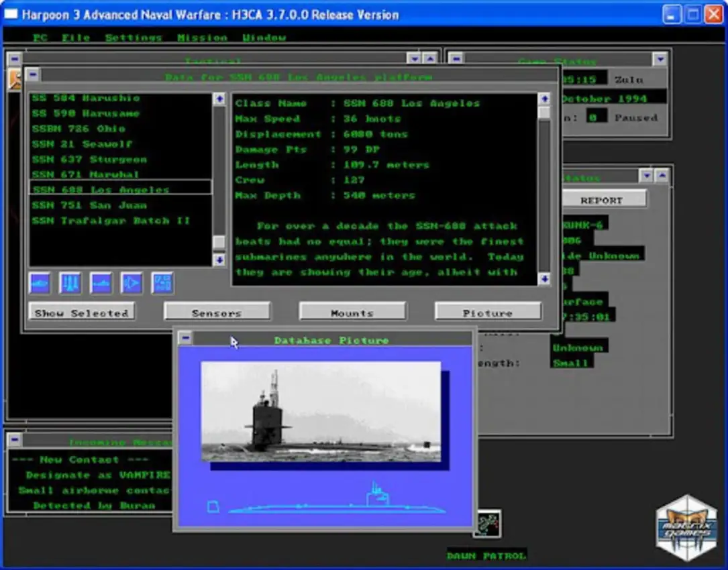
Task: Click the Game Status roll-up arrow
Action: point(660,59)
